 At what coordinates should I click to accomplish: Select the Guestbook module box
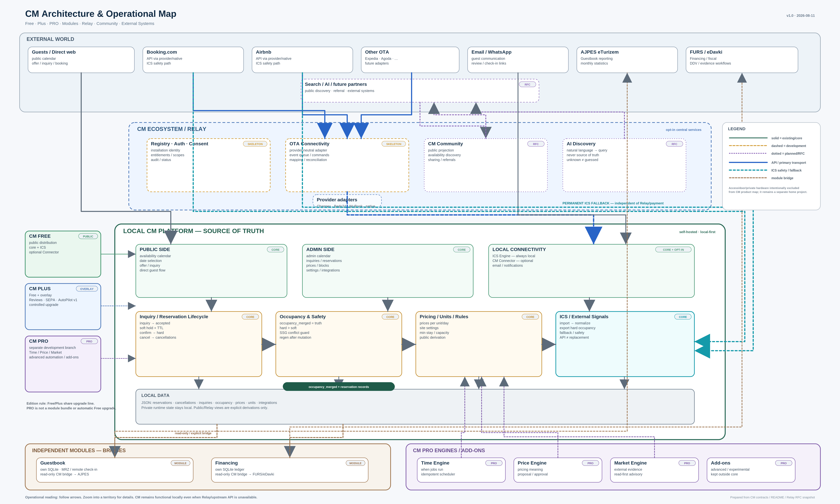pyautogui.click(x=115, y=470)
